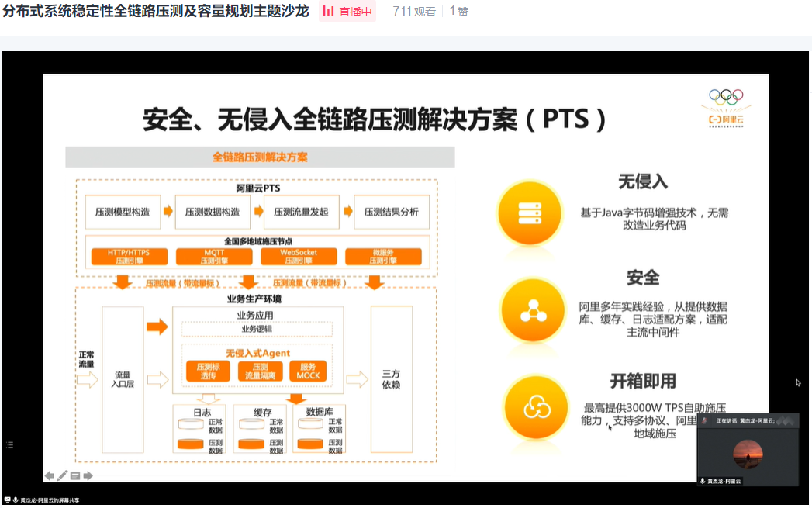812x508 pixels.
Task: Click the 缓存 storage heading
Action: (263, 412)
